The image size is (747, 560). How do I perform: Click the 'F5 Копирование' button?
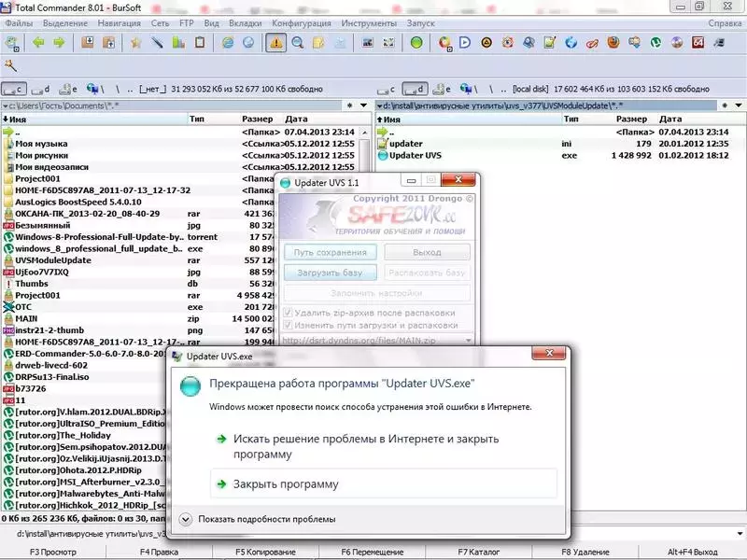tap(265, 552)
